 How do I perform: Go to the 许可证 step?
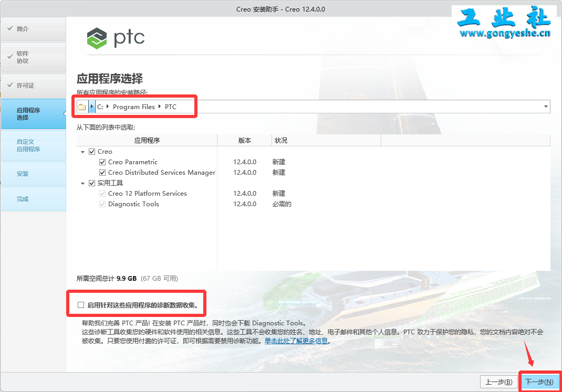(33, 86)
